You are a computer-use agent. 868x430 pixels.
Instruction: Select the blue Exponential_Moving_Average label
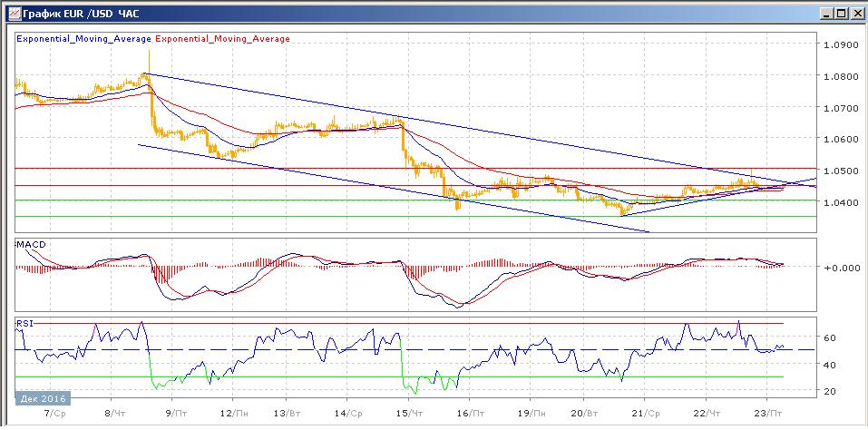tap(85, 39)
